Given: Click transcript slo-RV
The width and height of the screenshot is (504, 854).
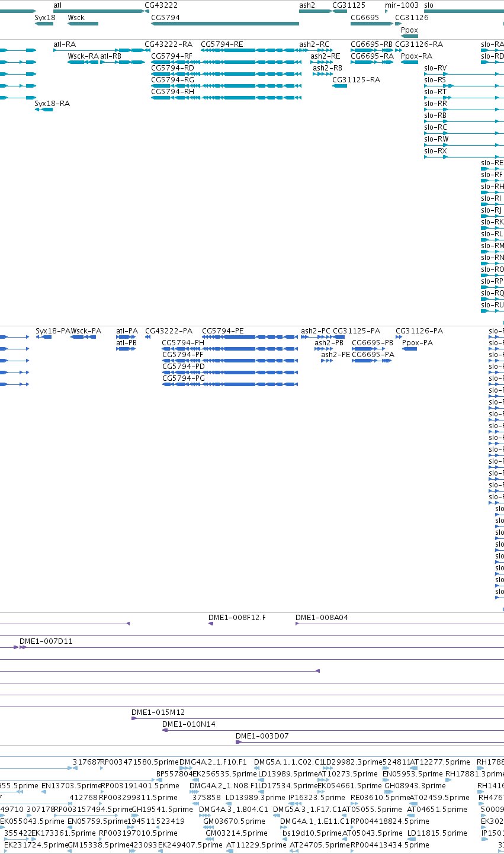Looking at the screenshot, I should click(435, 68).
